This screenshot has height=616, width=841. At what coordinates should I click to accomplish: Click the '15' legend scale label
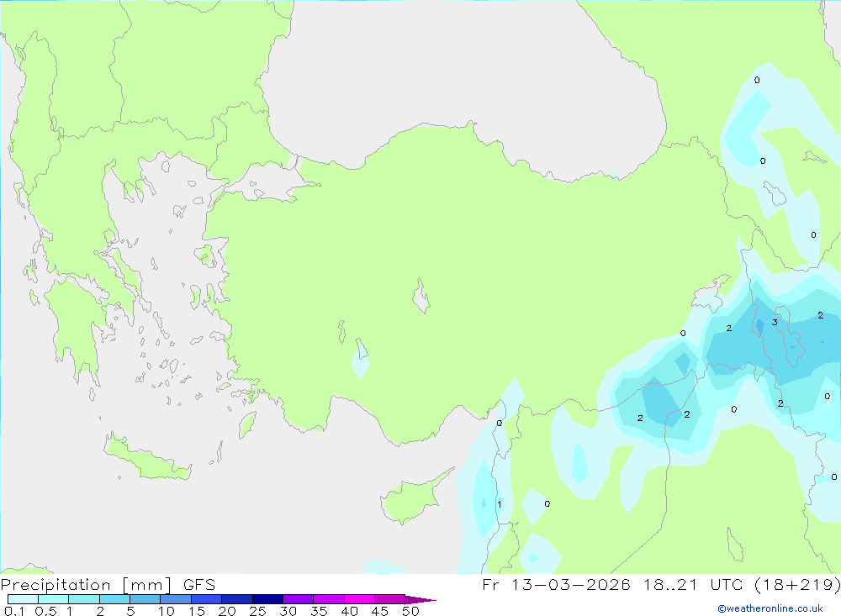pos(197,611)
